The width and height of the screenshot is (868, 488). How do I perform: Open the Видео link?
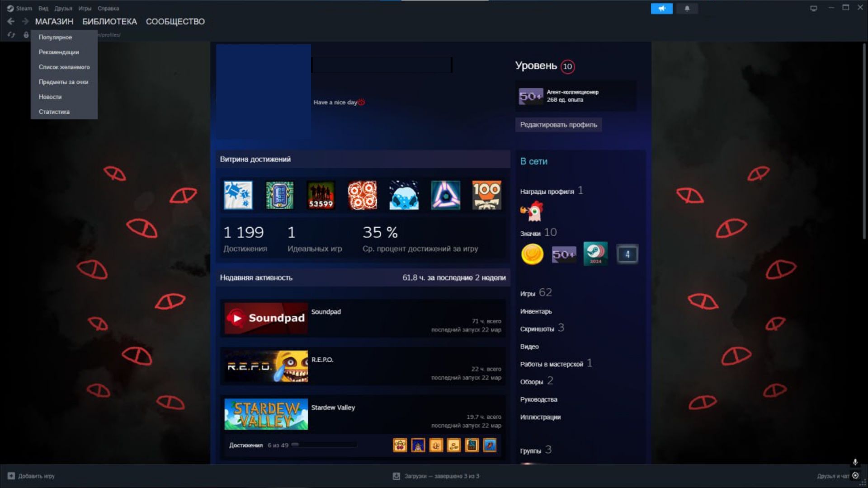[529, 347]
